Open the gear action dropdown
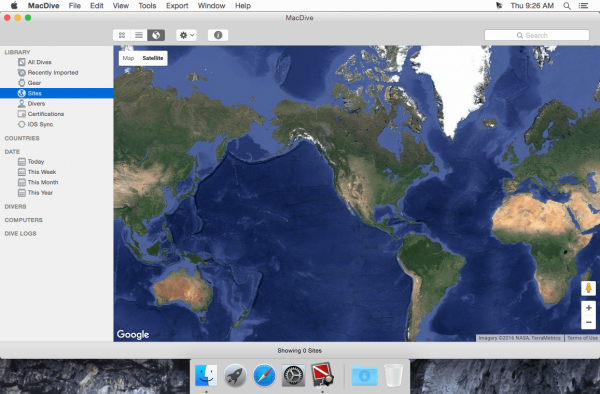This screenshot has height=394, width=600. [x=186, y=35]
